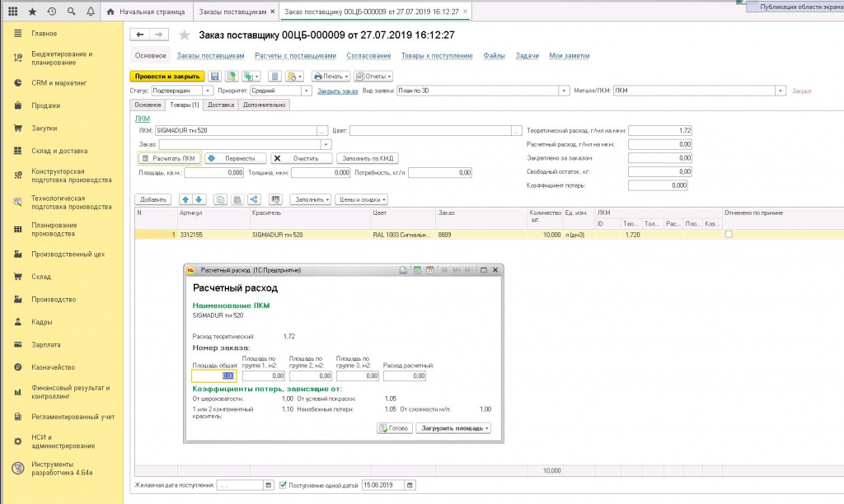This screenshot has width=844, height=504.
Task: Open Расчеты с поставщиками link
Action: coord(296,55)
